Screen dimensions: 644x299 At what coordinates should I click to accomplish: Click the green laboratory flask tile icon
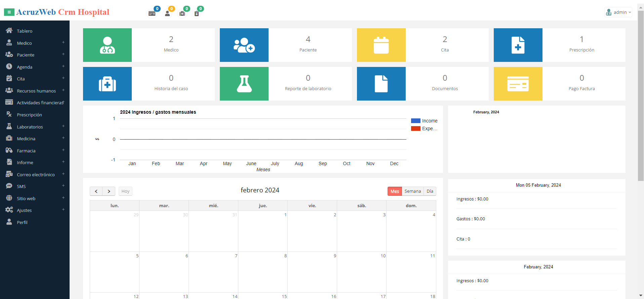pos(244,84)
